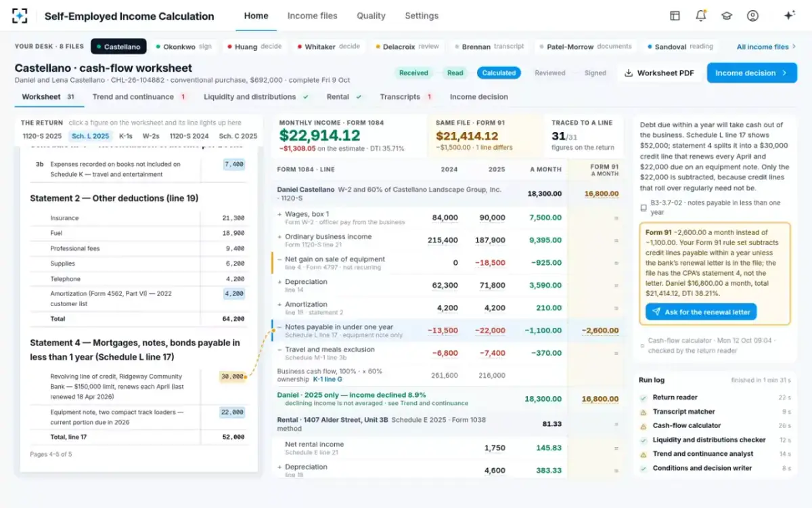The height and width of the screenshot is (508, 812).
Task: Open the Income decision chevron button
Action: [x=752, y=73]
